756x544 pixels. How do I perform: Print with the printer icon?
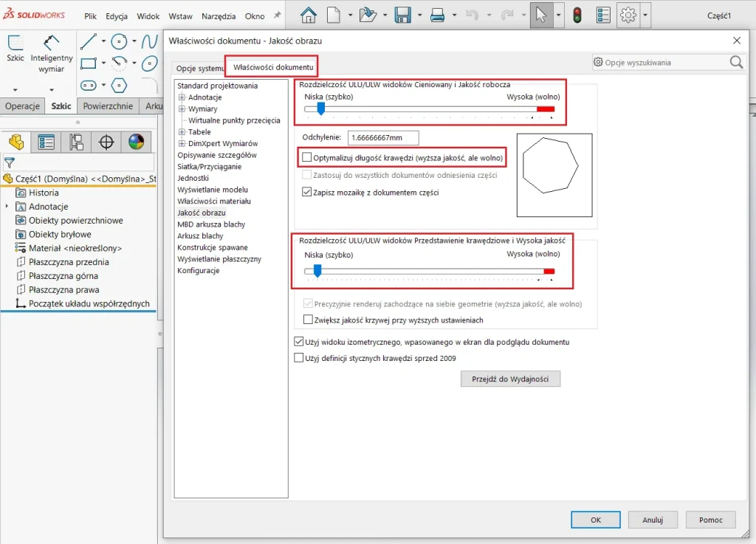tap(437, 16)
